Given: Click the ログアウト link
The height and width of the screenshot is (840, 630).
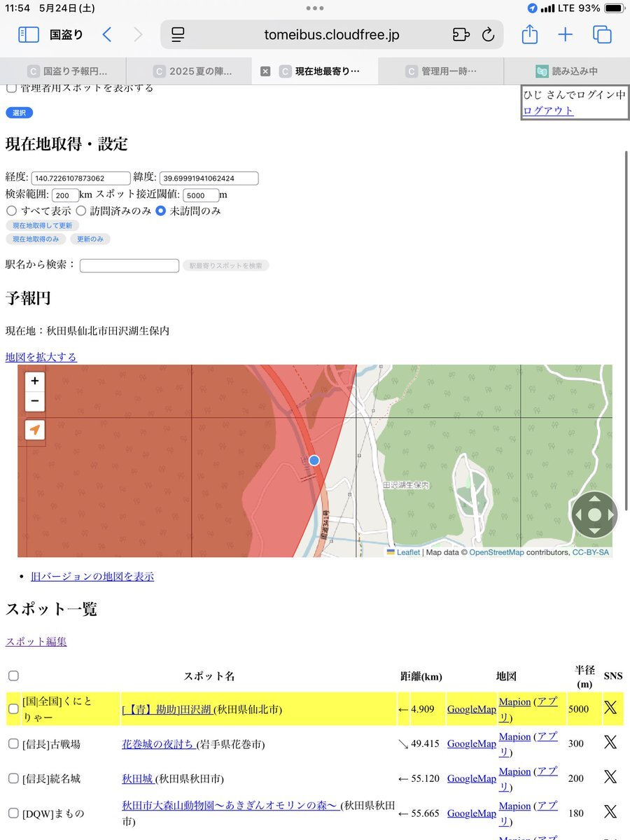Looking at the screenshot, I should click(548, 111).
